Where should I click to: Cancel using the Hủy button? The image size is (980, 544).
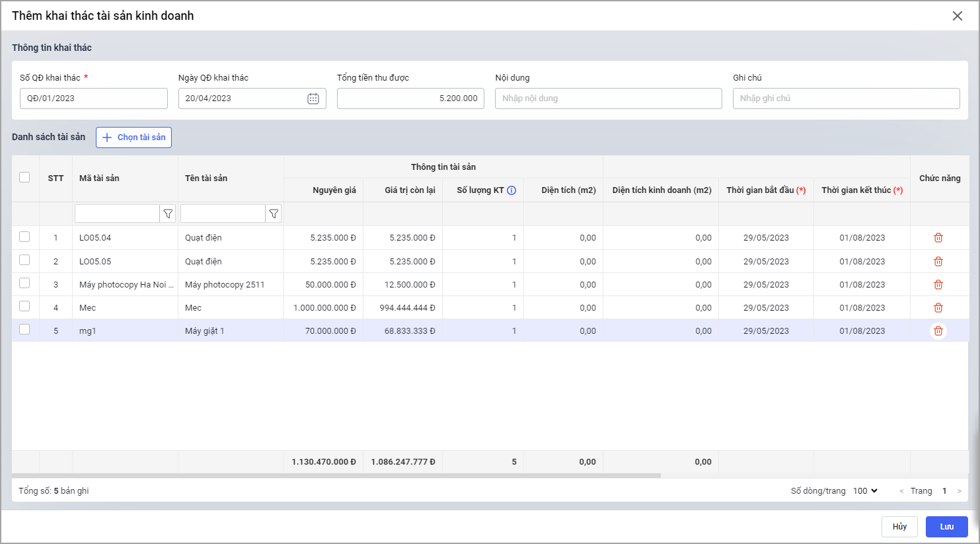pos(899,527)
